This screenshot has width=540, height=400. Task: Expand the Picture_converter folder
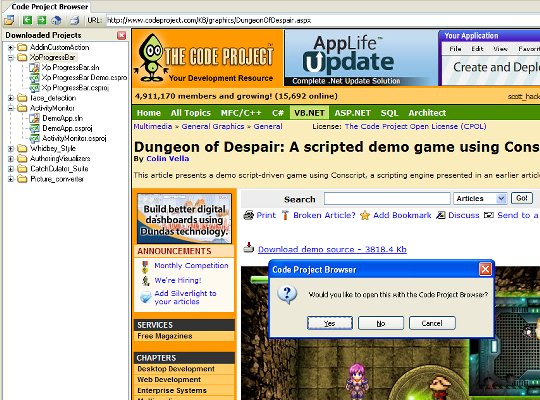click(x=11, y=179)
